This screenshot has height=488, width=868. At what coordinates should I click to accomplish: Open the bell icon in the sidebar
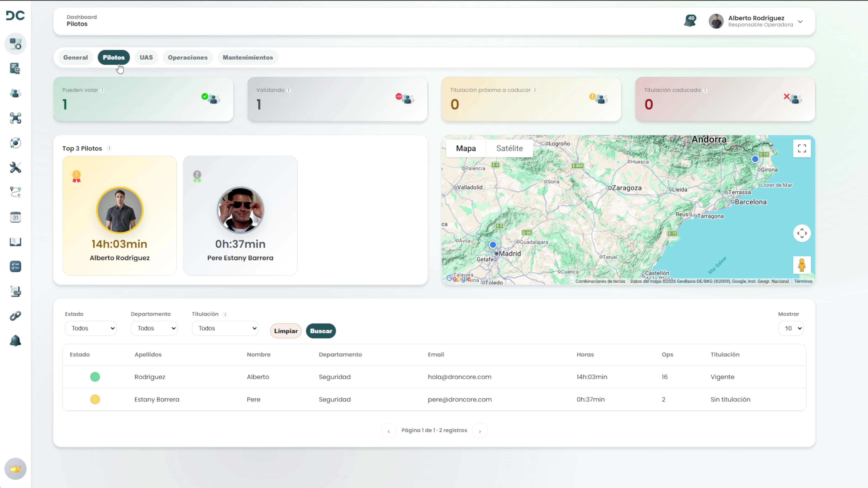tap(16, 341)
